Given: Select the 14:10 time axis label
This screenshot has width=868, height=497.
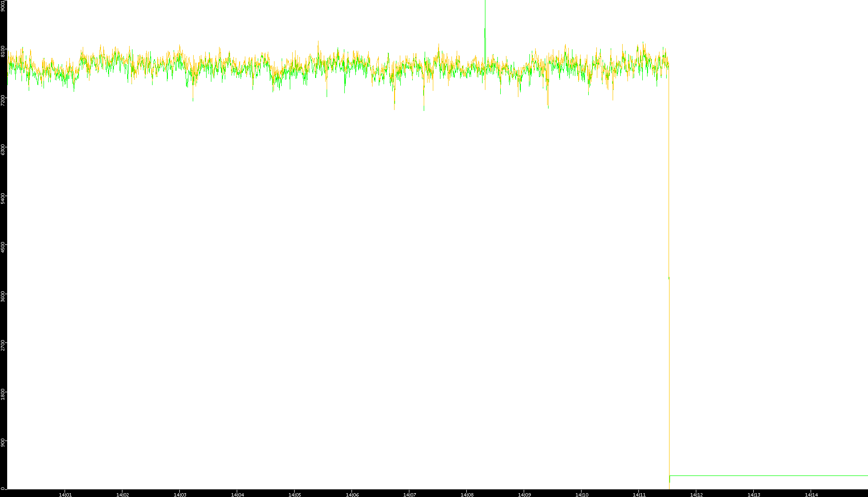Looking at the screenshot, I should (582, 495).
